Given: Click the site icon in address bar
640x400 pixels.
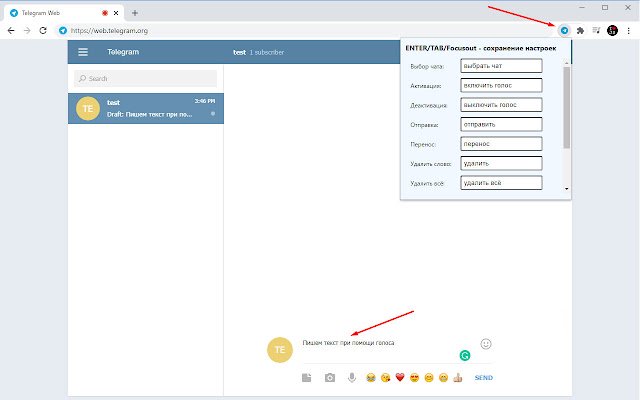Looking at the screenshot, I should click(62, 31).
